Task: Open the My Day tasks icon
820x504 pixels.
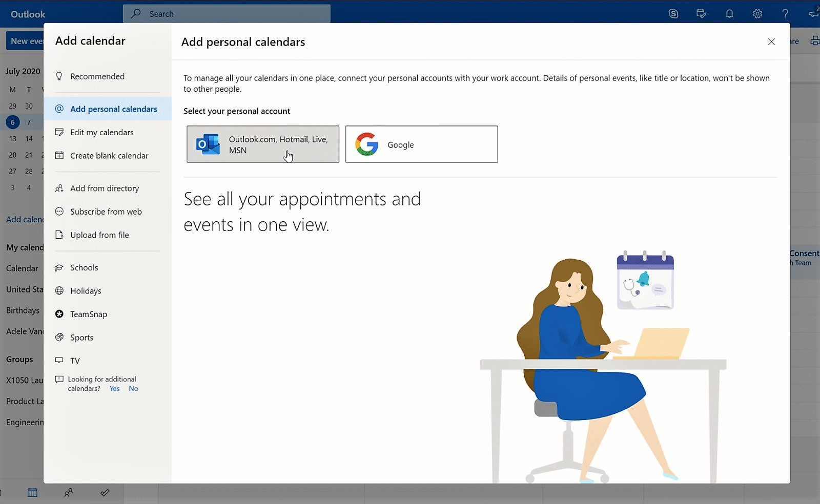Action: tap(701, 14)
